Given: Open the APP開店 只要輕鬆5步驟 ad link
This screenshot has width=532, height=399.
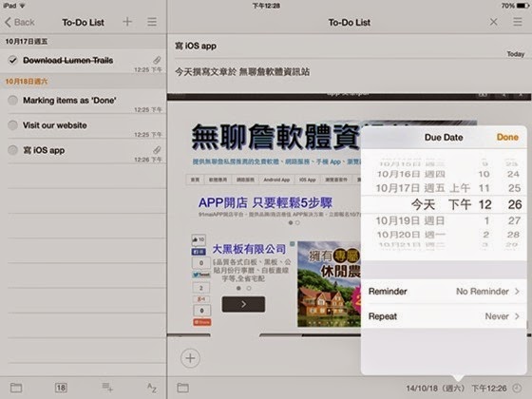Looking at the screenshot, I should click(265, 202).
